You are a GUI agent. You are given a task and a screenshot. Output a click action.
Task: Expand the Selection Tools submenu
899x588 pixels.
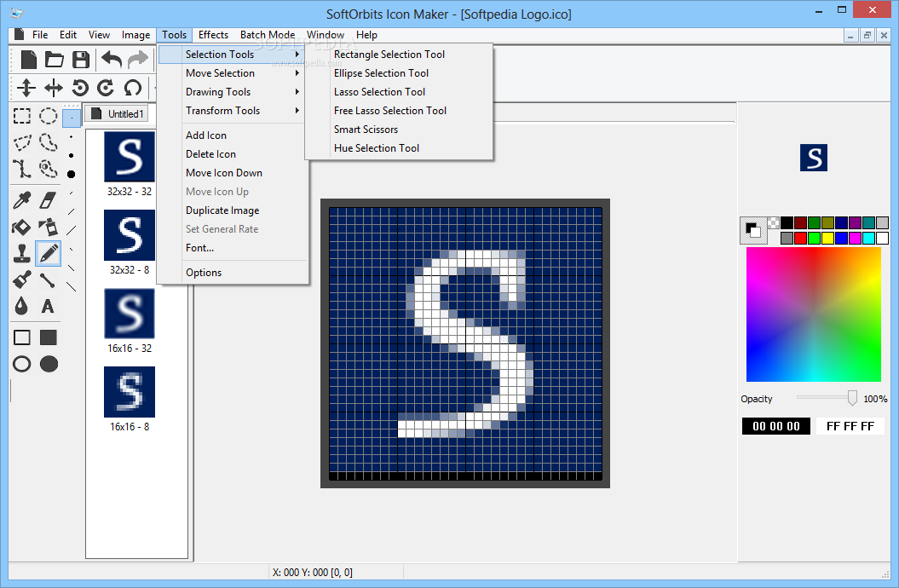point(231,55)
